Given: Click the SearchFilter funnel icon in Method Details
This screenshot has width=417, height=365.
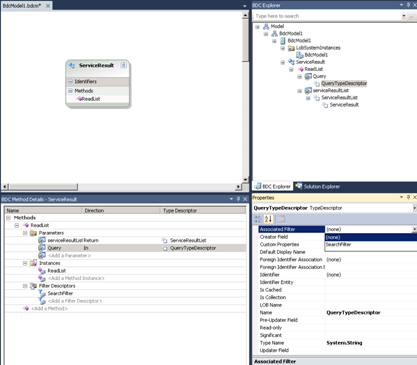Looking at the screenshot, I should (x=42, y=293).
